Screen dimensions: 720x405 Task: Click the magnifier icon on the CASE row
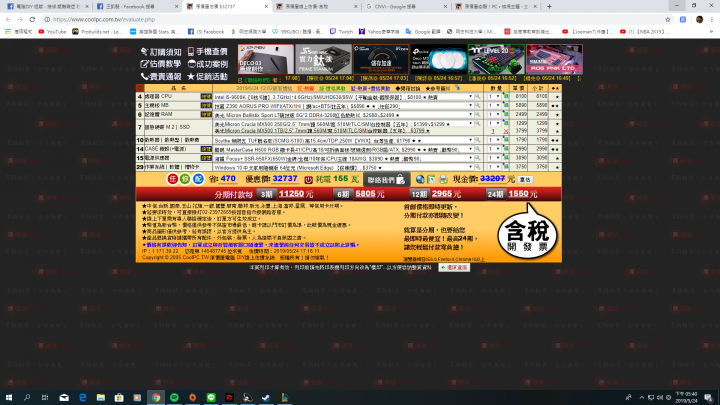click(478, 149)
